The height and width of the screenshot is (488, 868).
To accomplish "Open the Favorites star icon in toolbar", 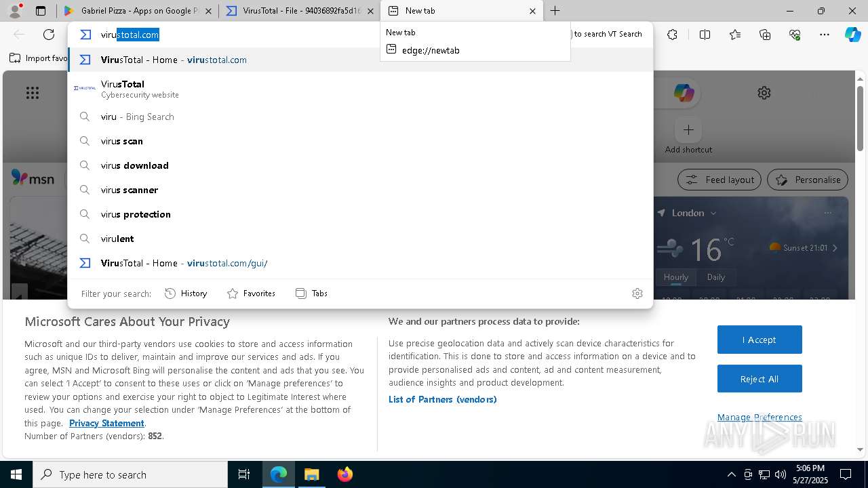I will 735,35.
